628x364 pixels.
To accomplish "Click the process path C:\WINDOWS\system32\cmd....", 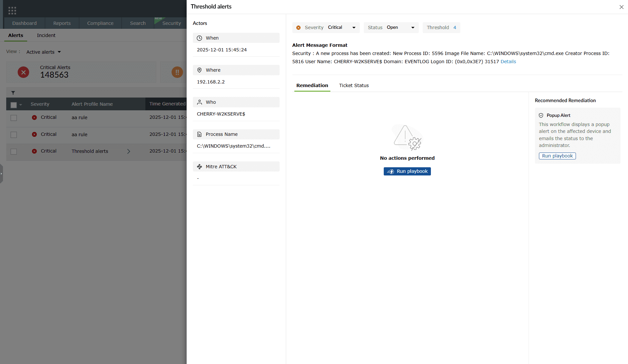I will point(233,146).
